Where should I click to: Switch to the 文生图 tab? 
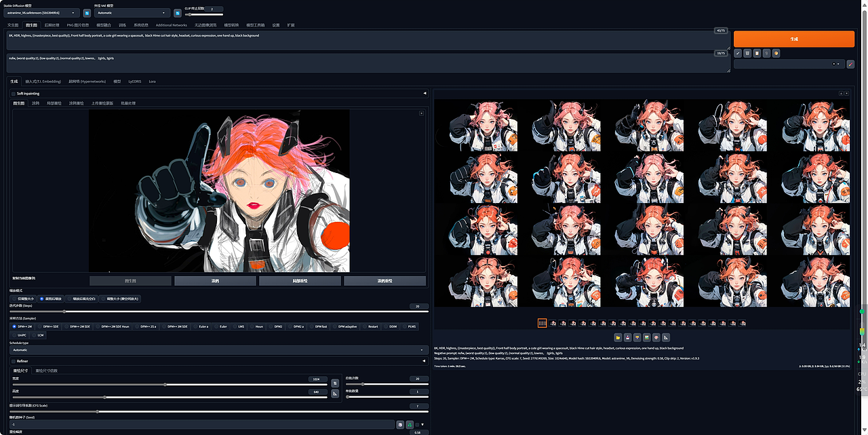tap(13, 24)
